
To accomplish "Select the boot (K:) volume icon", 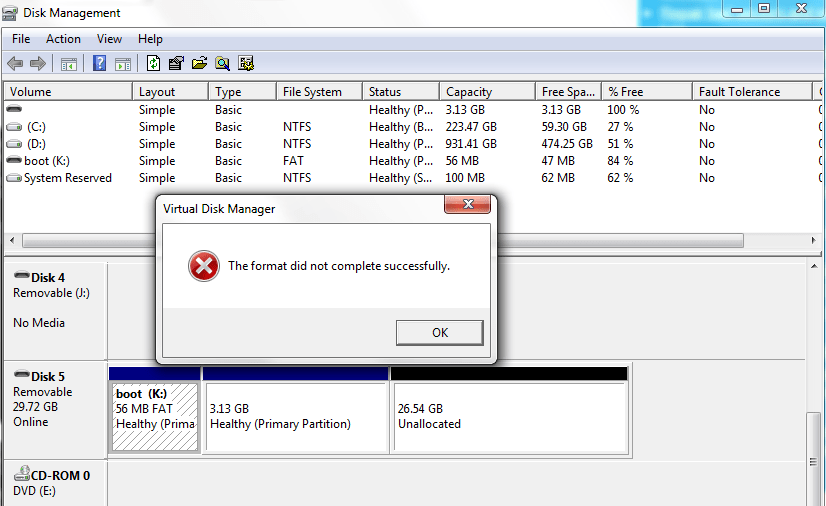I will pyautogui.click(x=14, y=160).
